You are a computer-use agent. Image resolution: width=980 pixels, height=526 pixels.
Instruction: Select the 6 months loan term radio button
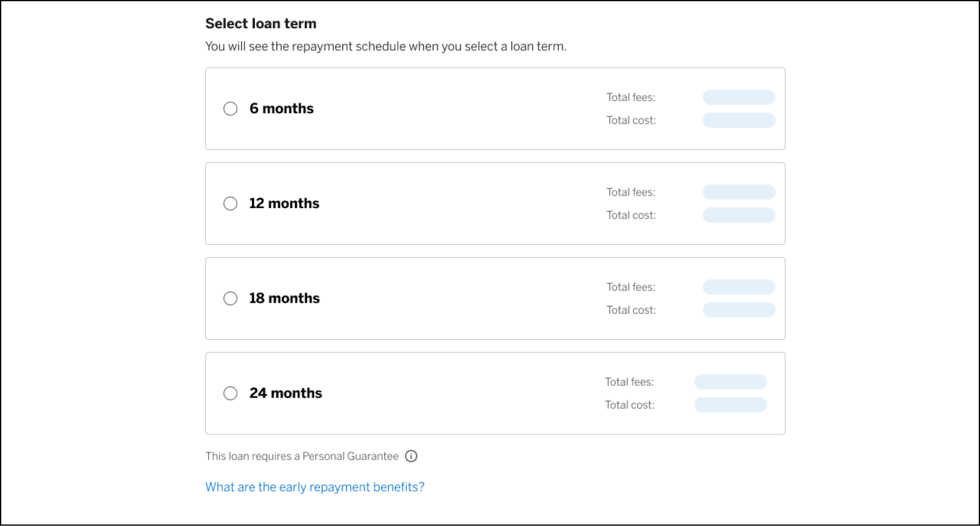pyautogui.click(x=230, y=108)
